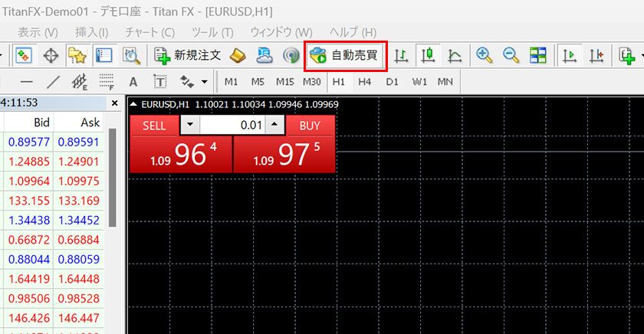The width and height of the screenshot is (644, 334).
Task: Tile windows with the grid icon
Action: pyautogui.click(x=537, y=55)
